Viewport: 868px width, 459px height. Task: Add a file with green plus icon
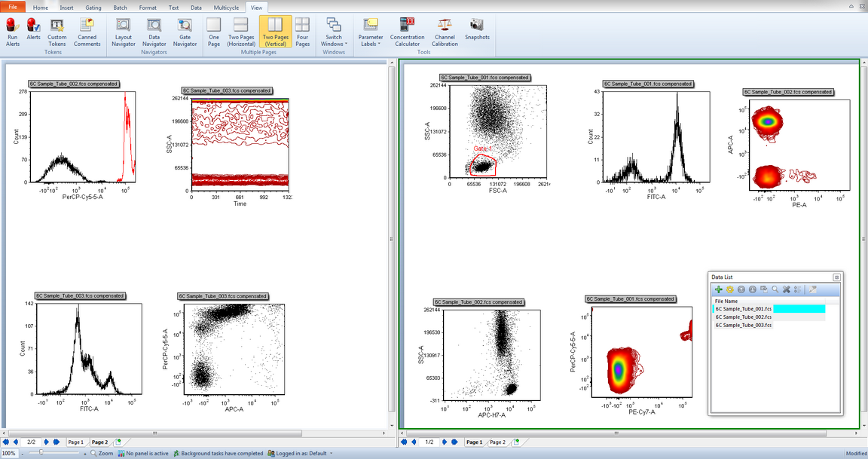click(718, 289)
